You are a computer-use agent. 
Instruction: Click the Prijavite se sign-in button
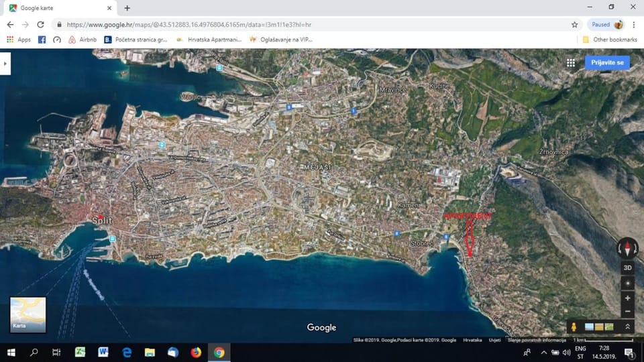607,62
